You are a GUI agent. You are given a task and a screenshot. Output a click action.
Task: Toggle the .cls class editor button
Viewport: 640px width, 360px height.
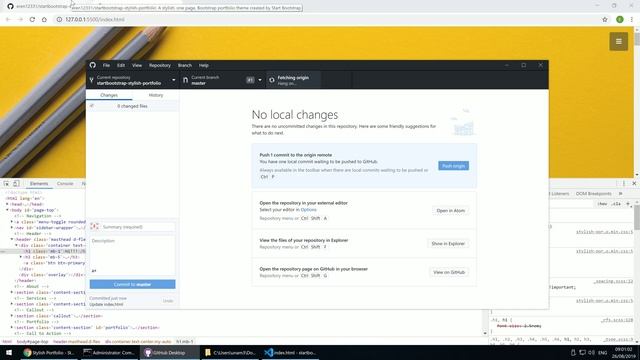click(616, 204)
